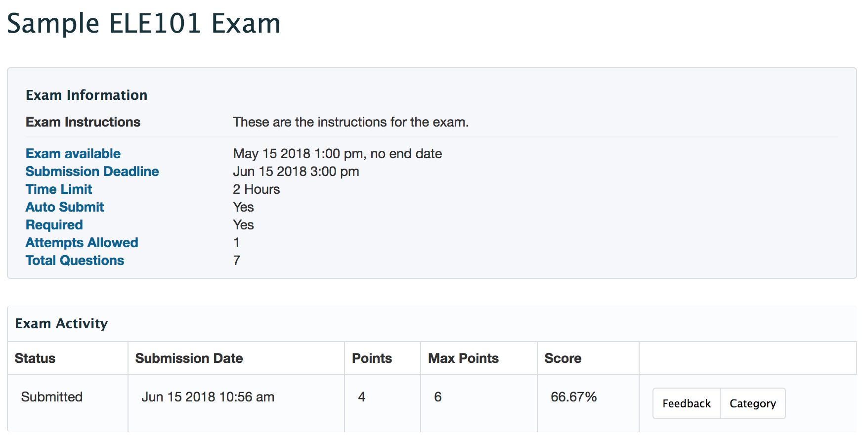This screenshot has width=868, height=441.
Task: Click the Exam Information heading
Action: click(87, 95)
